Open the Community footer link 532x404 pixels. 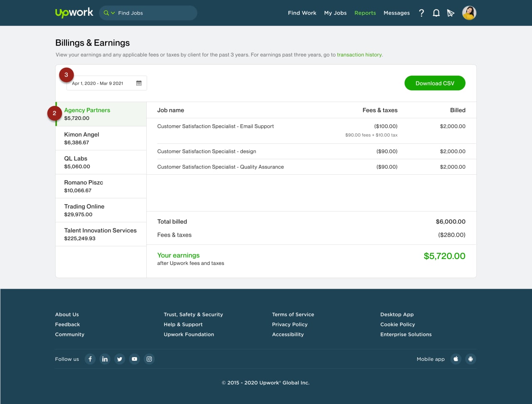pyautogui.click(x=70, y=334)
